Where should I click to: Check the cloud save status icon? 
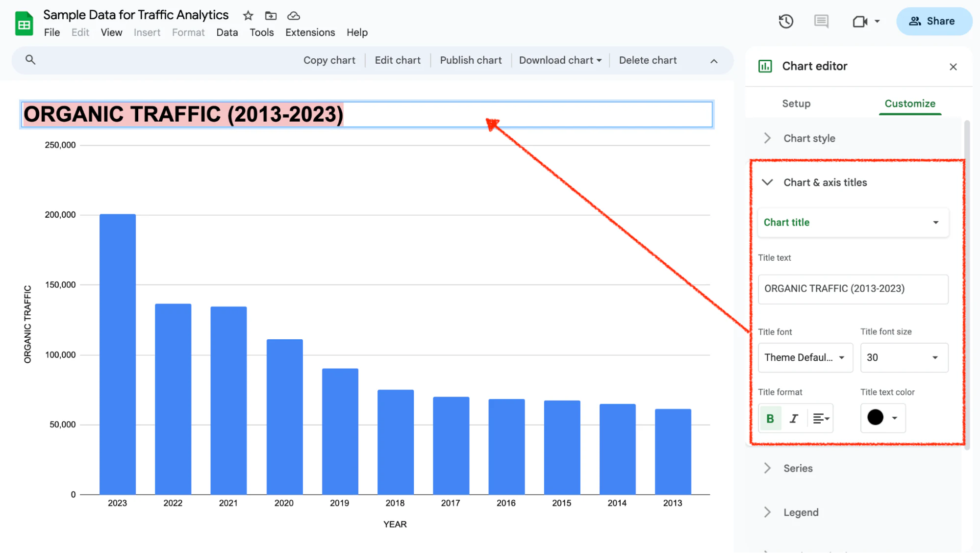pyautogui.click(x=294, y=16)
